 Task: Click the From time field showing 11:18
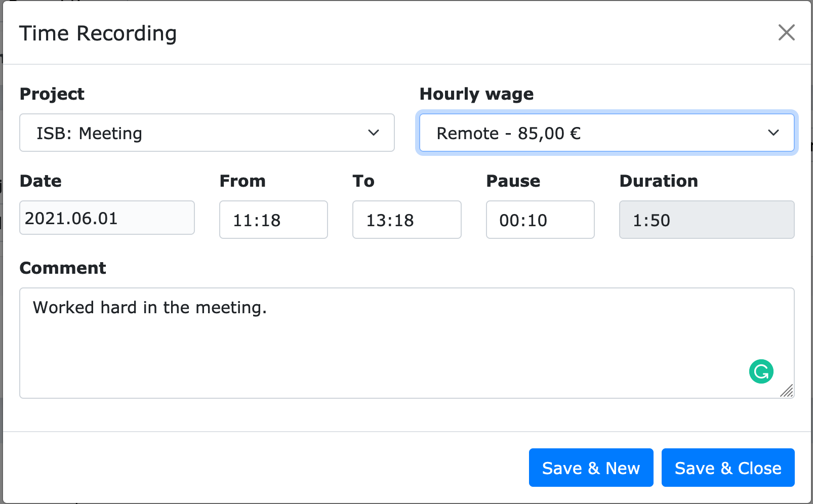pyautogui.click(x=273, y=220)
